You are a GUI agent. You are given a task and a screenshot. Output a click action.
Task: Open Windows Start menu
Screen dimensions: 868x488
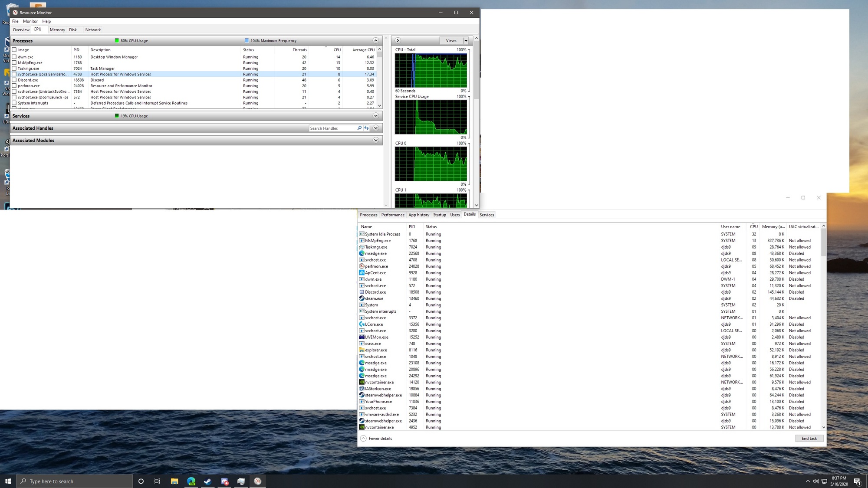click(x=8, y=481)
